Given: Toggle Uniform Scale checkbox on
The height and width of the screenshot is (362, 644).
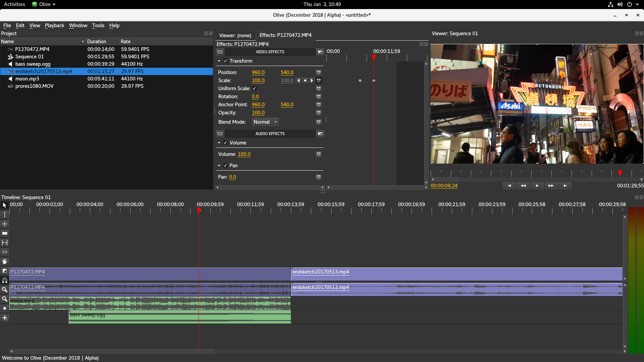Looking at the screenshot, I should pyautogui.click(x=254, y=88).
